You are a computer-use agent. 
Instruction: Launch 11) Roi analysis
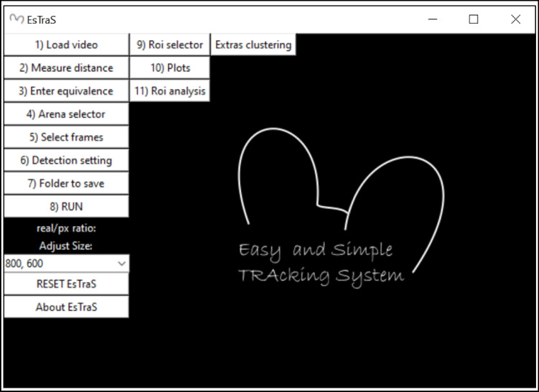pos(170,90)
